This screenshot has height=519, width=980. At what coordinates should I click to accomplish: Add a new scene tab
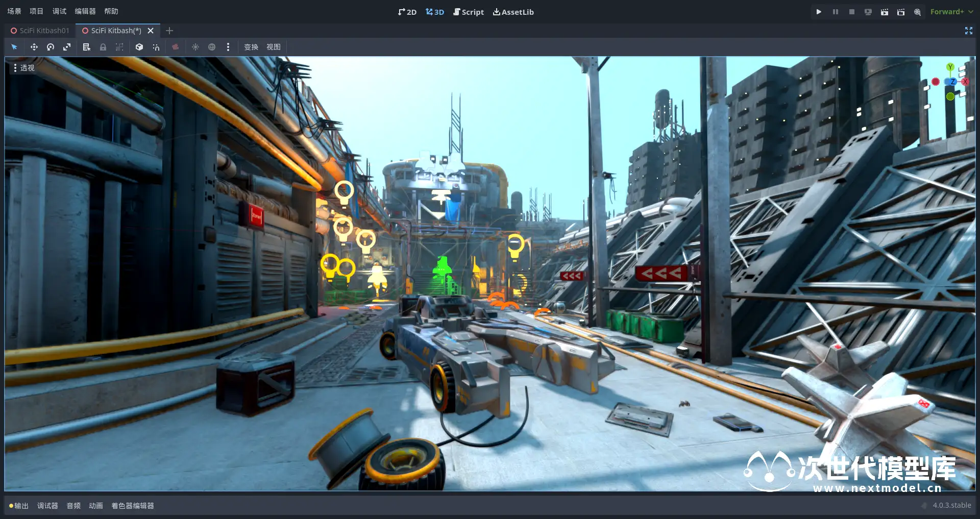tap(169, 31)
